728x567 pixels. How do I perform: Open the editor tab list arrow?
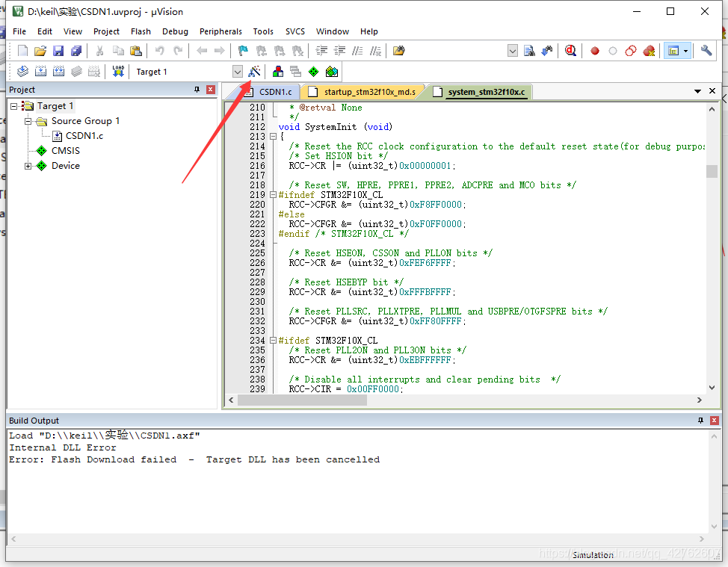tap(697, 91)
